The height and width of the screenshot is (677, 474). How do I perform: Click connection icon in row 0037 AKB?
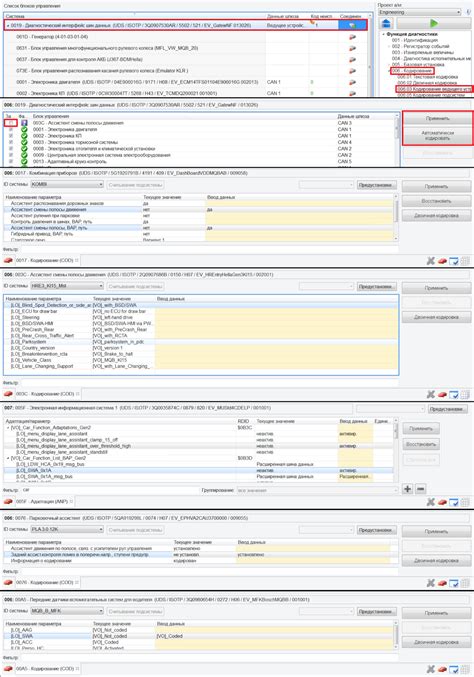[x=352, y=60]
